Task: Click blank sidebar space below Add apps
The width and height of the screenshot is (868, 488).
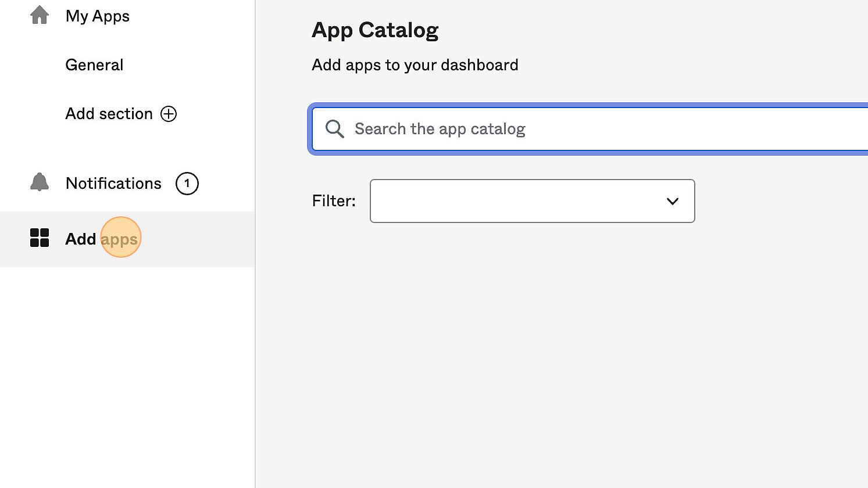Action: tap(127, 372)
